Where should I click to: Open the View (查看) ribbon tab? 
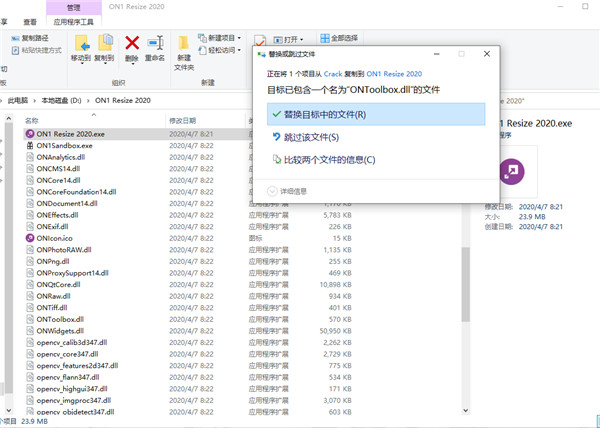point(30,22)
